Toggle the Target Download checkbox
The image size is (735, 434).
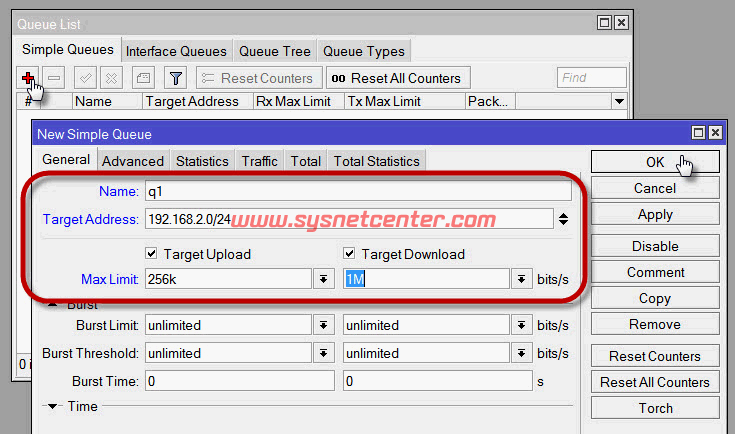click(350, 254)
